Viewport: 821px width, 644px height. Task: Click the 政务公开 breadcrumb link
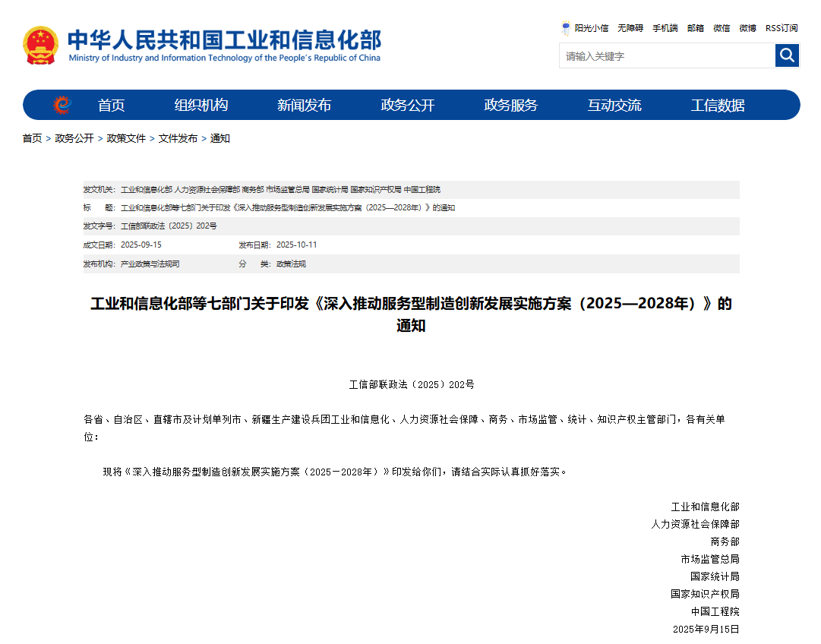(x=74, y=138)
